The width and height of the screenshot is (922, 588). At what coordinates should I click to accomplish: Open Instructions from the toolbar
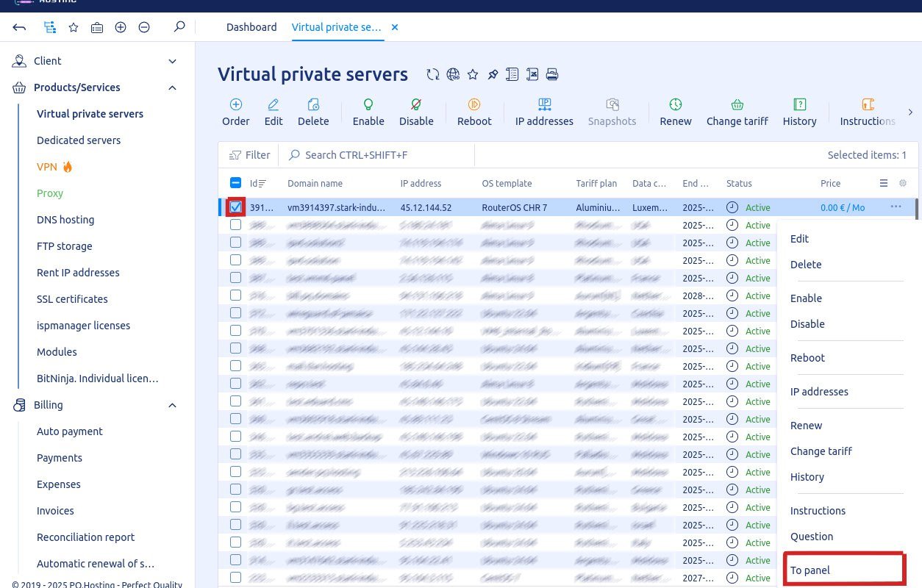pyautogui.click(x=868, y=112)
